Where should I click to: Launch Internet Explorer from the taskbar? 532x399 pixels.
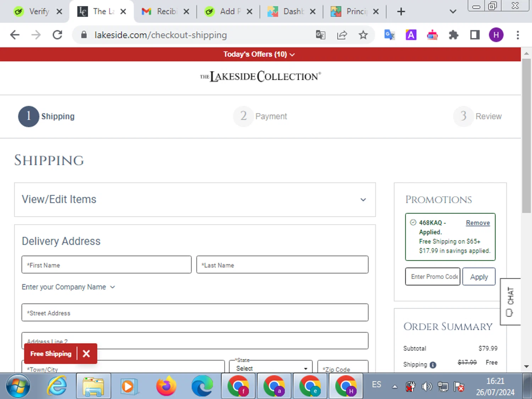(x=57, y=386)
